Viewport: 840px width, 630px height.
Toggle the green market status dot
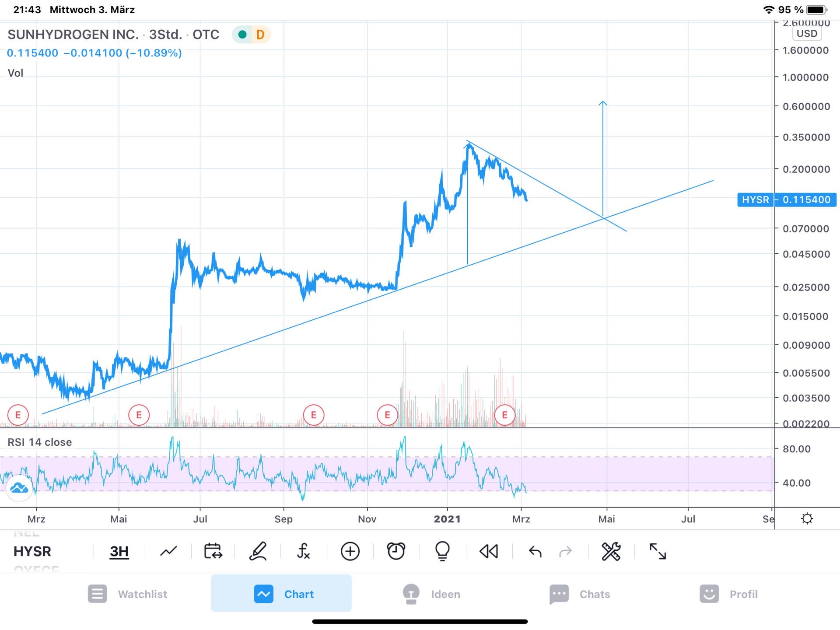point(242,35)
